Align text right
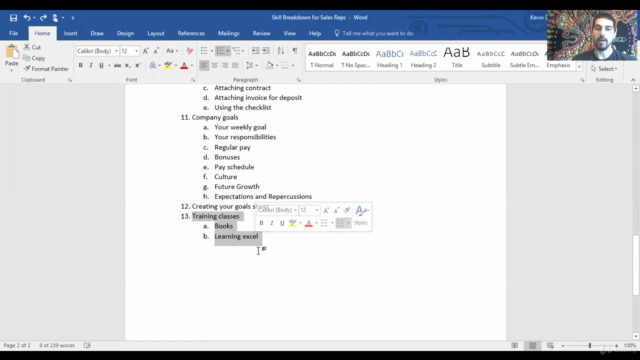Viewport: 640px width, 360px height. (x=224, y=65)
